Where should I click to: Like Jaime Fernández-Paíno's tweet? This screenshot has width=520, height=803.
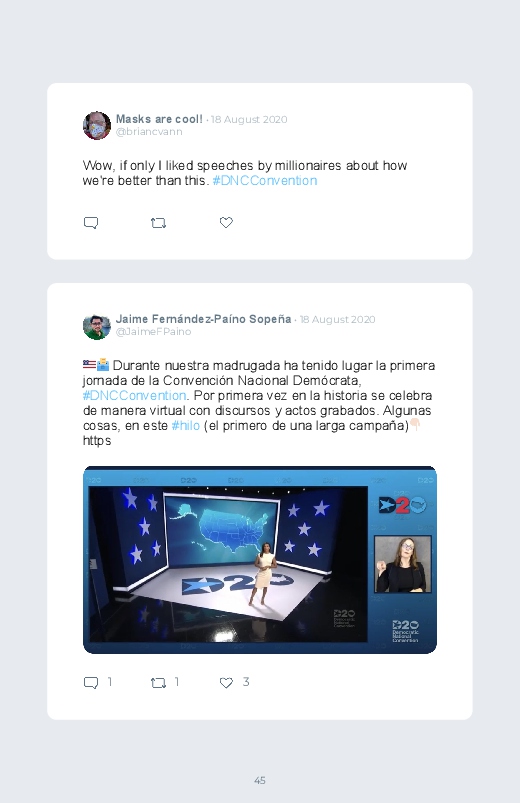click(x=226, y=682)
